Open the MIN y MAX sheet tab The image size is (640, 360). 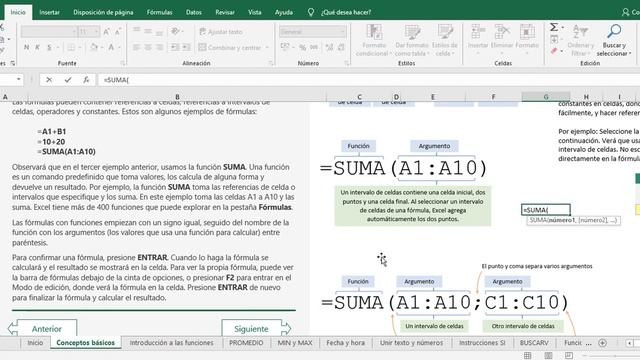pyautogui.click(x=295, y=343)
